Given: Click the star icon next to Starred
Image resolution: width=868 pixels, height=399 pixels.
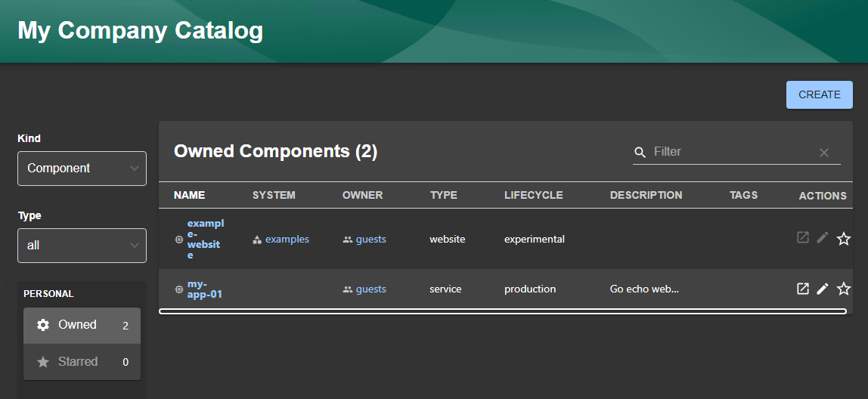Looking at the screenshot, I should point(43,362).
